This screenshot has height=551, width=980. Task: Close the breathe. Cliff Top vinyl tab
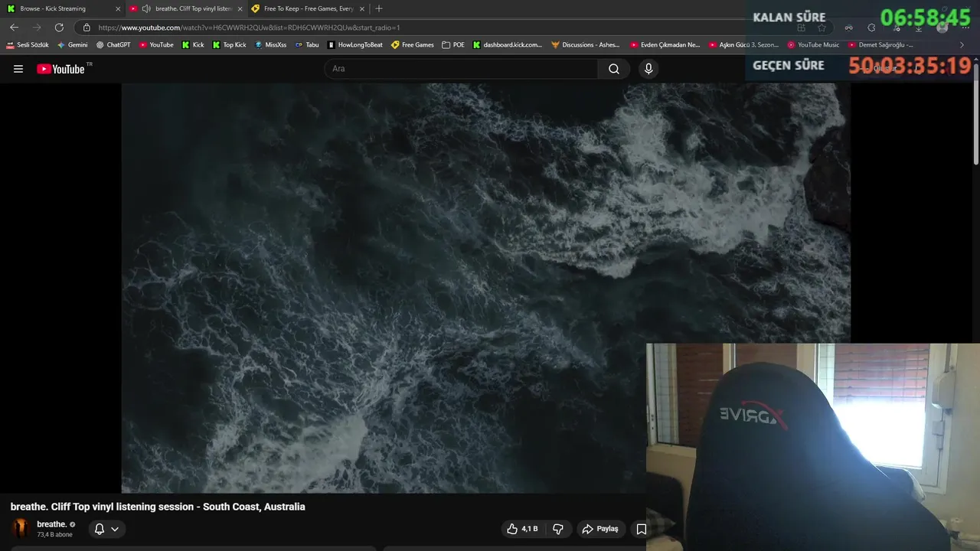pyautogui.click(x=240, y=9)
